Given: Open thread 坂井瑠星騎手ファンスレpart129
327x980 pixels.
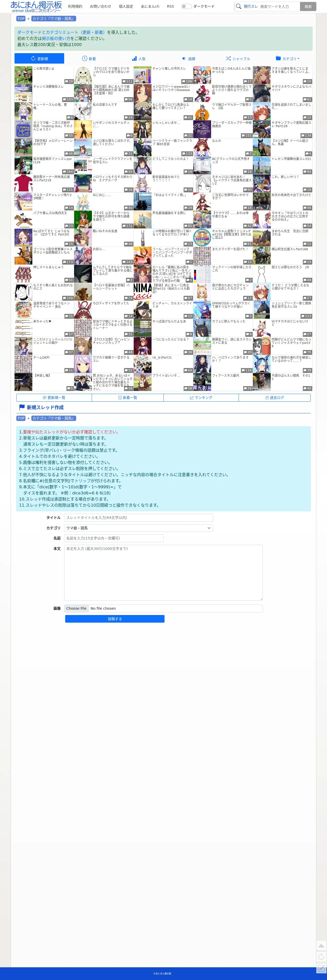Looking at the screenshot, I should tap(44, 166).
